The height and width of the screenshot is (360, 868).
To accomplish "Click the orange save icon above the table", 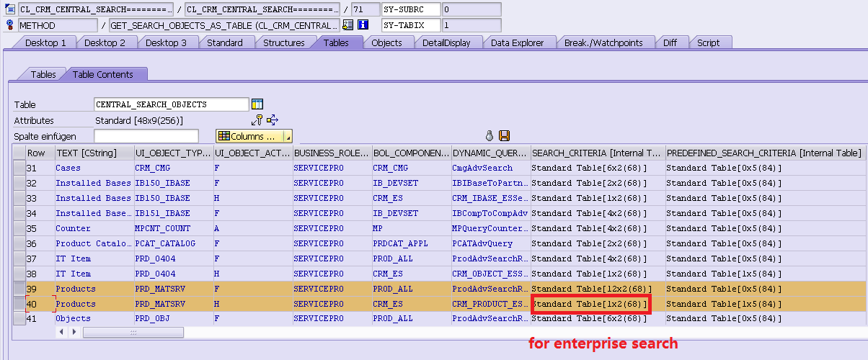I will (504, 136).
